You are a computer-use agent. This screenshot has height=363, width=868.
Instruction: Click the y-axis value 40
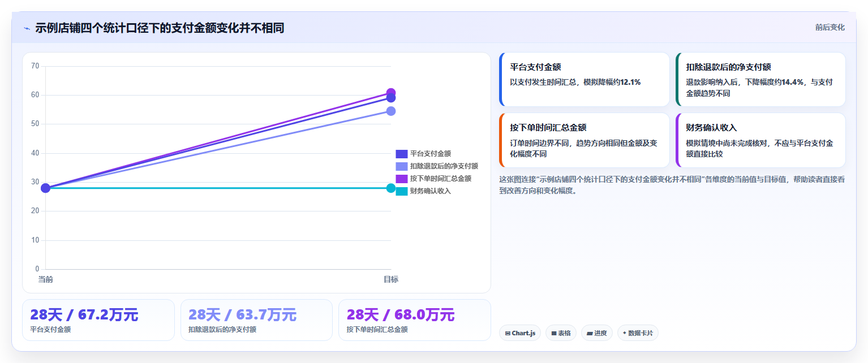[35, 153]
